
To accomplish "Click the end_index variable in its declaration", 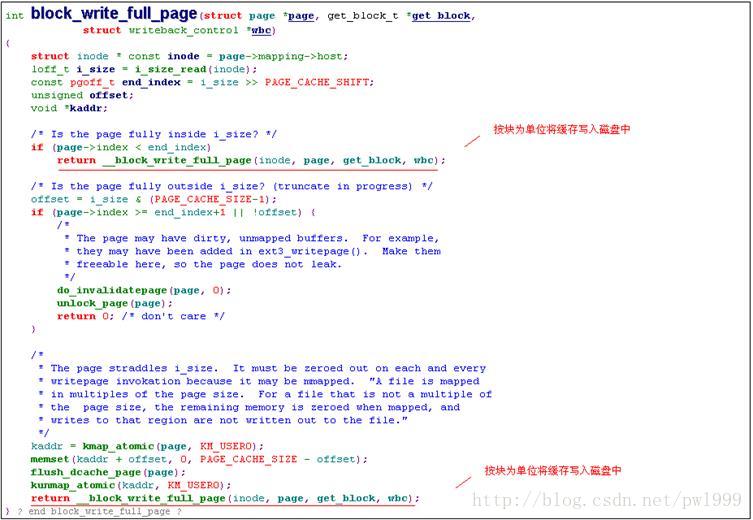I will (x=151, y=82).
